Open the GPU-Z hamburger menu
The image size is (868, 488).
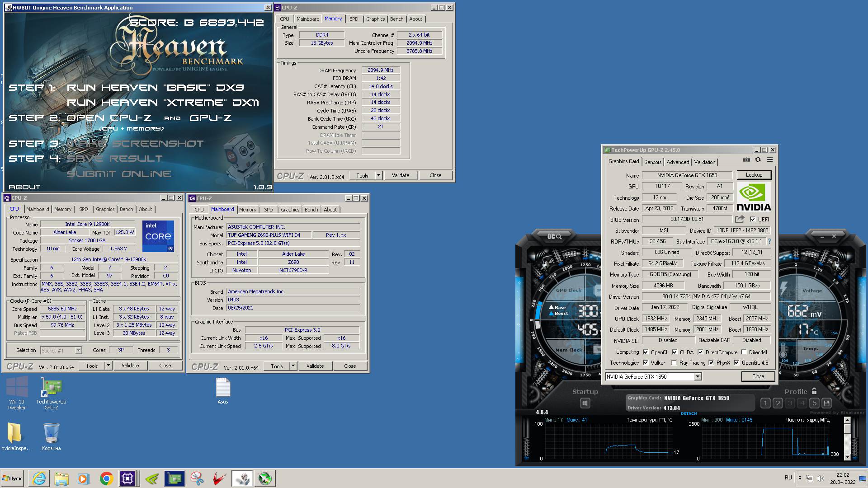point(769,160)
